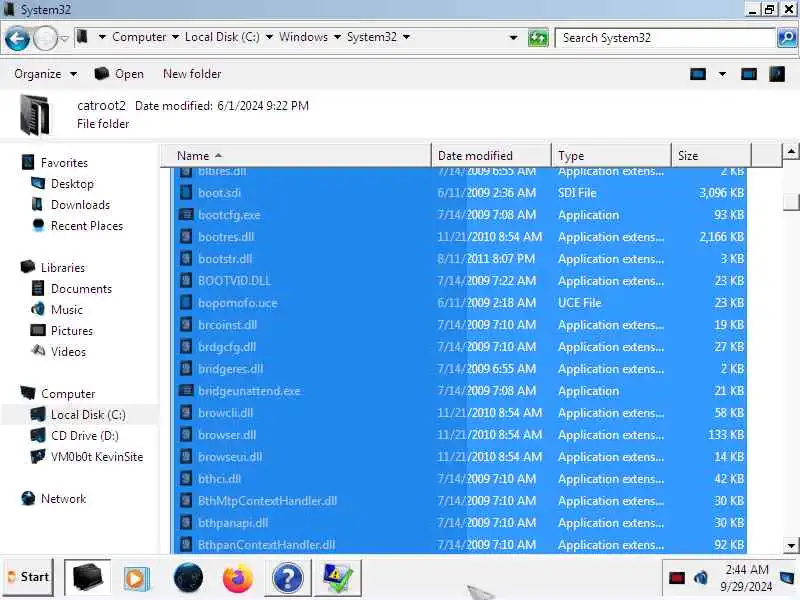Screen dimensions: 800x600
Task: Open Libraries in navigation pane
Action: tap(63, 267)
